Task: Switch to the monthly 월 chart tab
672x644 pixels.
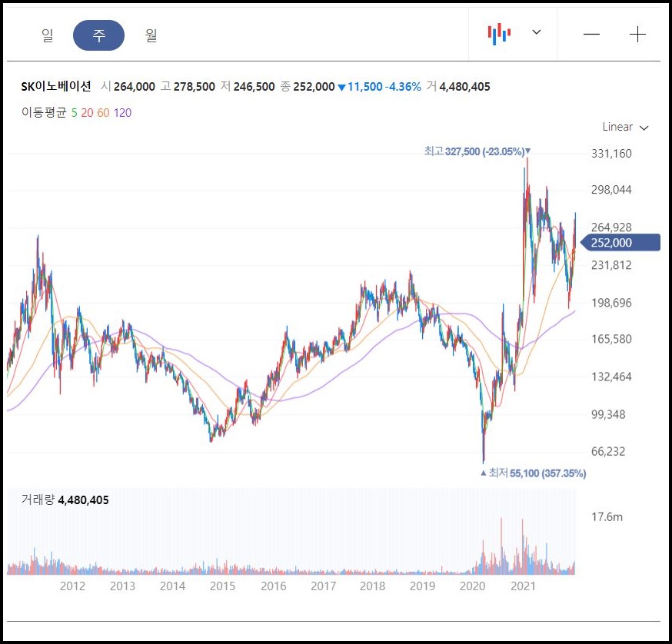Action: point(151,35)
